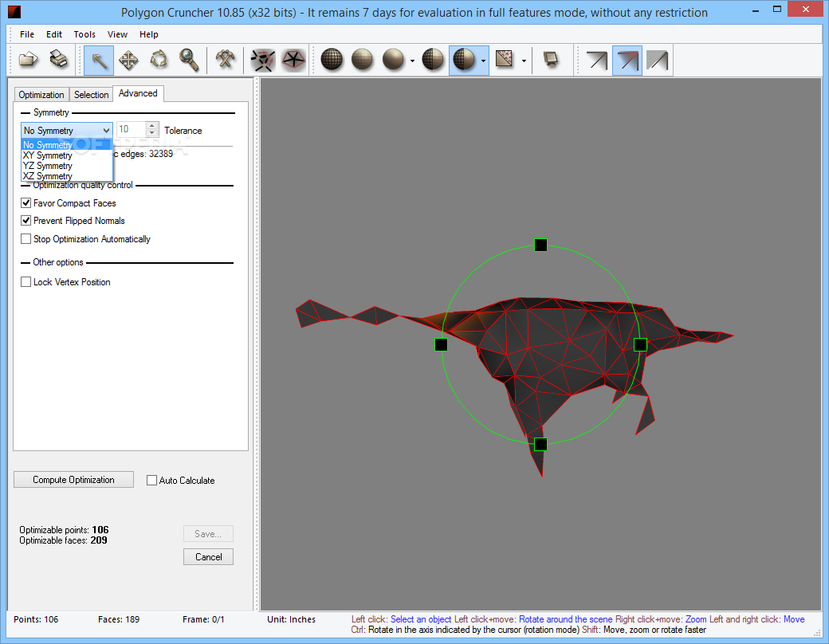Activate the magnifier zoom tool
The image size is (829, 644).
point(189,61)
